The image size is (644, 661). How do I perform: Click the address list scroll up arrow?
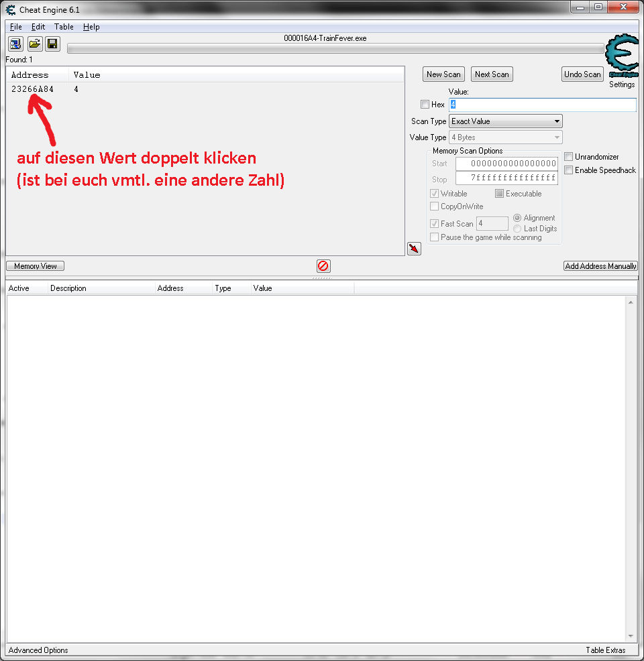click(x=631, y=302)
